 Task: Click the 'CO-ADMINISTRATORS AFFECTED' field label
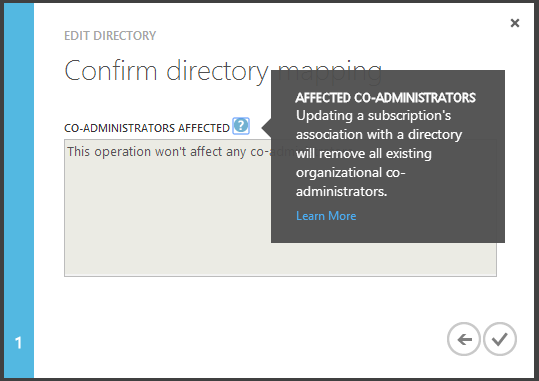(147, 128)
